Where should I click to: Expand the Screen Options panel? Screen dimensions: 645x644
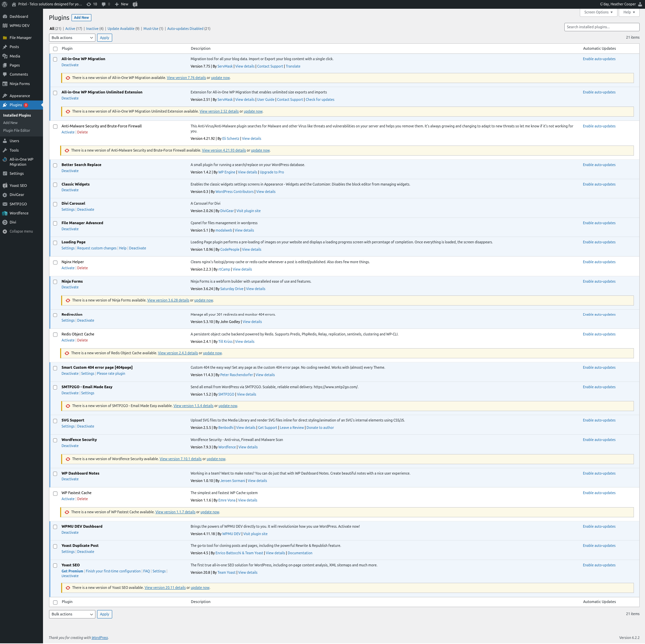[x=598, y=12]
